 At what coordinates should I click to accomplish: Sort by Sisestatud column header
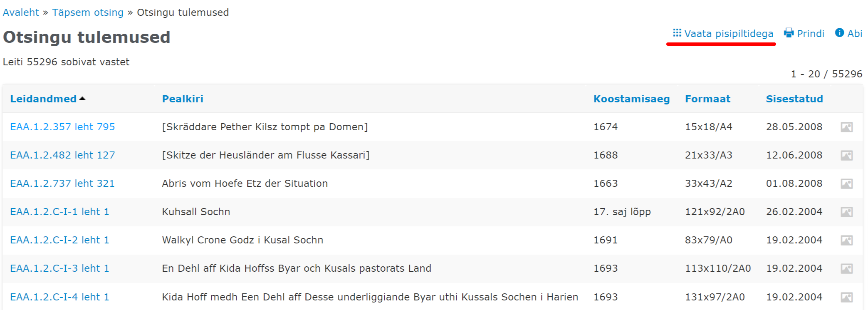(794, 99)
